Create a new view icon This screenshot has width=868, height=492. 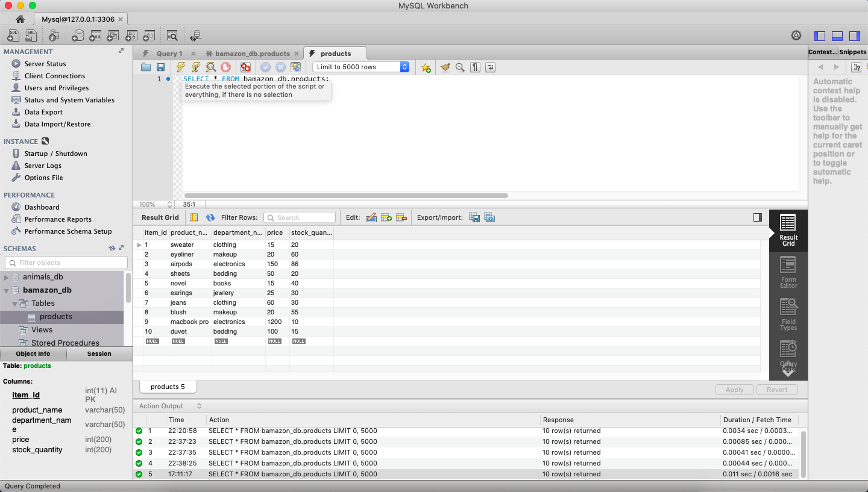[x=113, y=36]
